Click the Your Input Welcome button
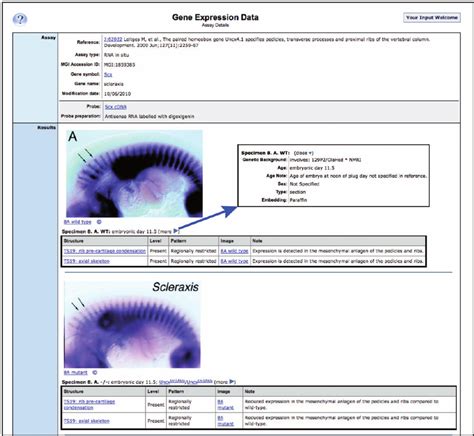The image size is (474, 436). [432, 17]
